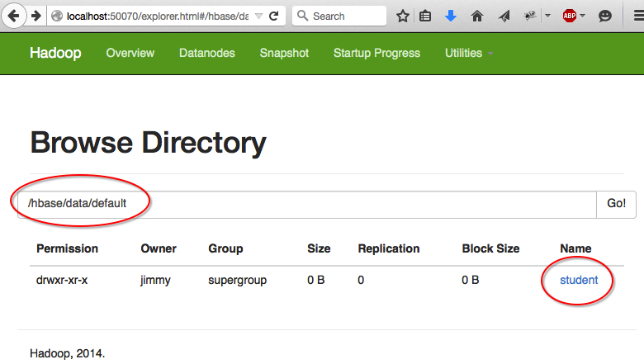Go to the browser home page icon
The image size is (644, 364).
tap(477, 16)
